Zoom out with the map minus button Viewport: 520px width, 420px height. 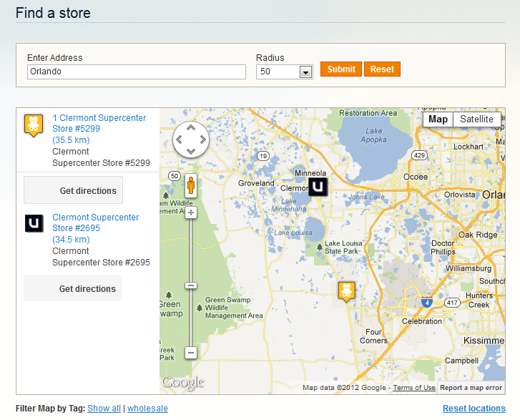[191, 352]
